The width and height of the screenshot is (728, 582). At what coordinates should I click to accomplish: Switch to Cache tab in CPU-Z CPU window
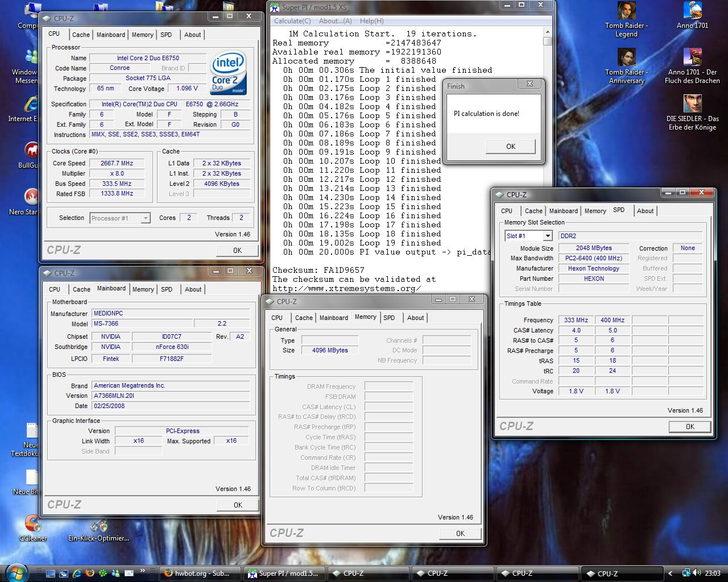[x=81, y=35]
